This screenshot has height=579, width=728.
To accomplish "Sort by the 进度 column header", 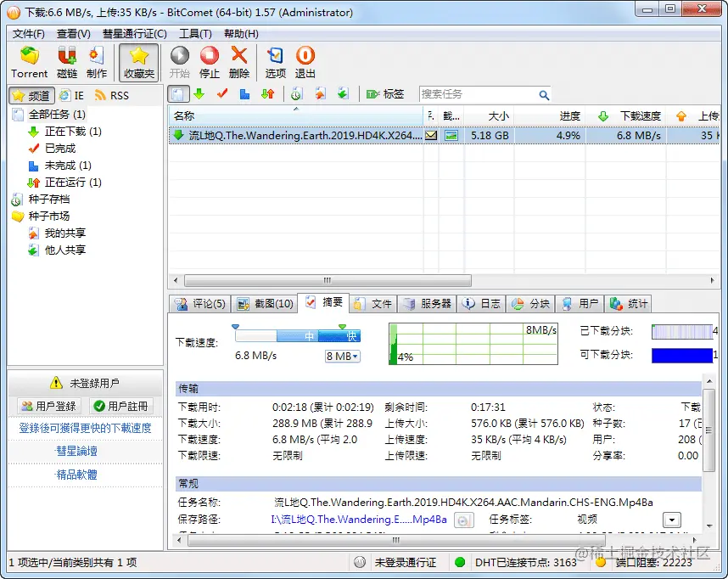I will point(549,115).
